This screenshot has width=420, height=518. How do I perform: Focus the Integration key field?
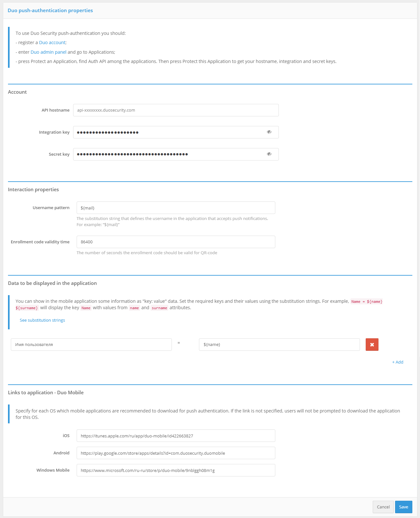[x=176, y=132]
